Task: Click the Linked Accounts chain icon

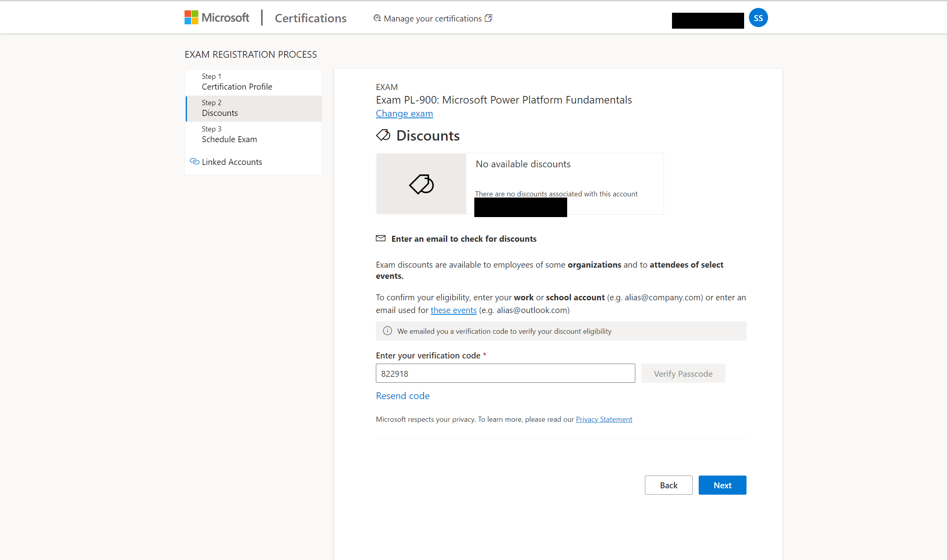Action: 195,161
